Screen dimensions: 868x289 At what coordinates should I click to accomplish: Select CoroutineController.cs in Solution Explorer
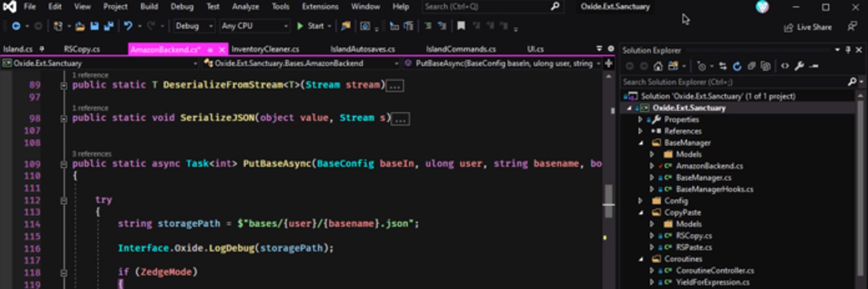pyautogui.click(x=715, y=270)
